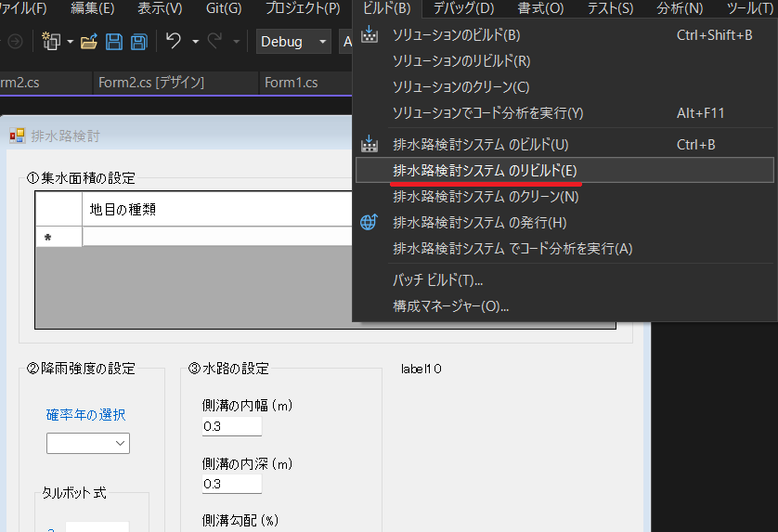Click the Redo arrow icon
The width and height of the screenshot is (778, 532).
pos(214,42)
